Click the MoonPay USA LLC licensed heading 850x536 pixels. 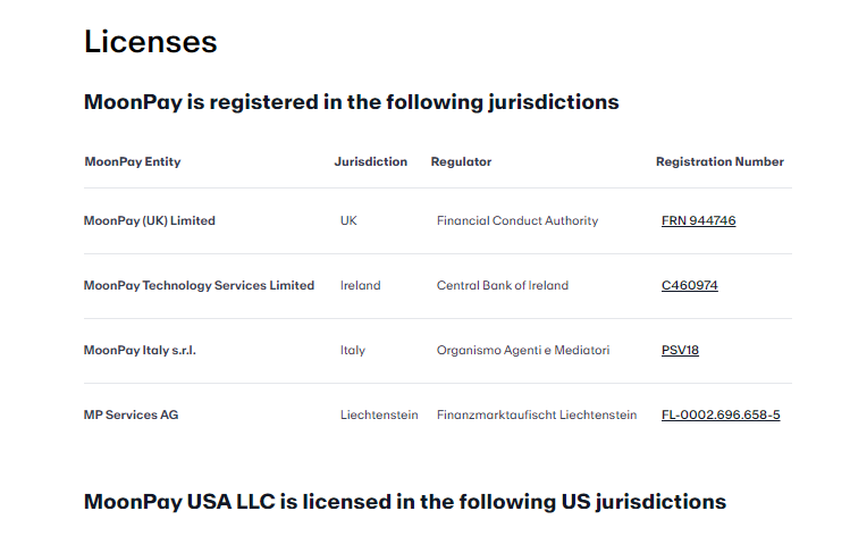(x=404, y=502)
